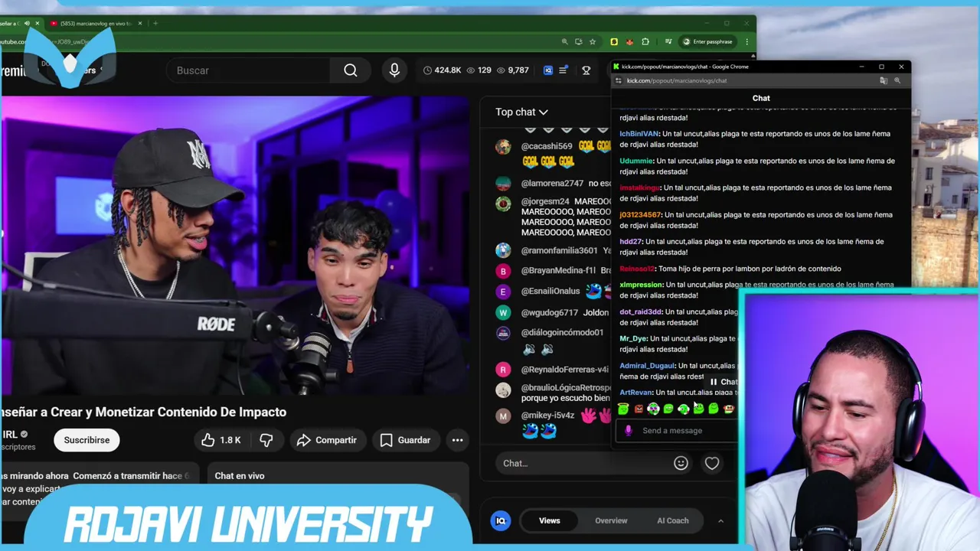Click username xImpression in Kick chat
Screen dimensions: 980x551
(x=640, y=285)
